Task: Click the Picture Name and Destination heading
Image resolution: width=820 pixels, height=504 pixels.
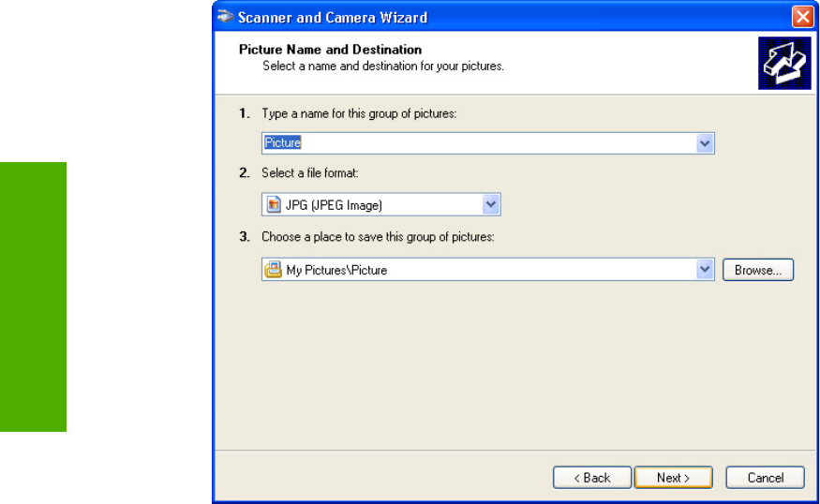Action: pos(330,50)
